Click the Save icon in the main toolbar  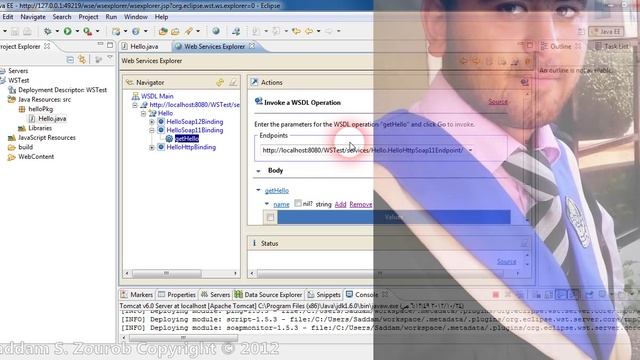15,31
